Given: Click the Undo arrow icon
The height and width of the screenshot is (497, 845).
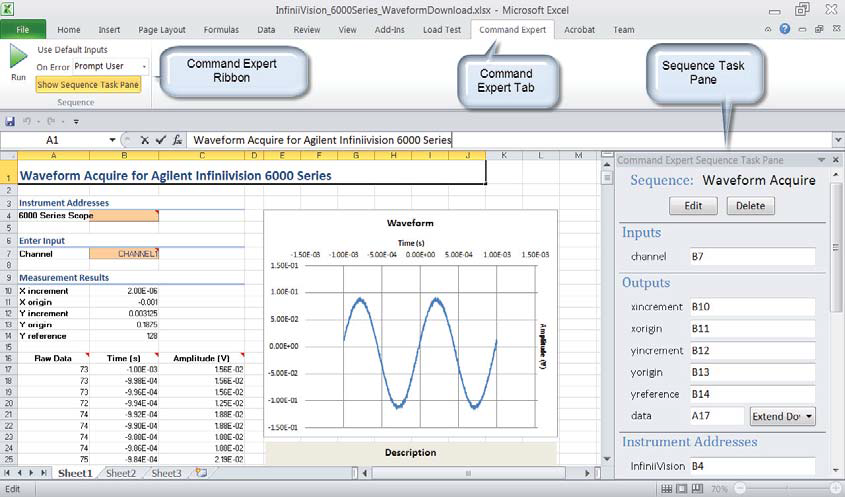Looking at the screenshot, I should (26, 122).
